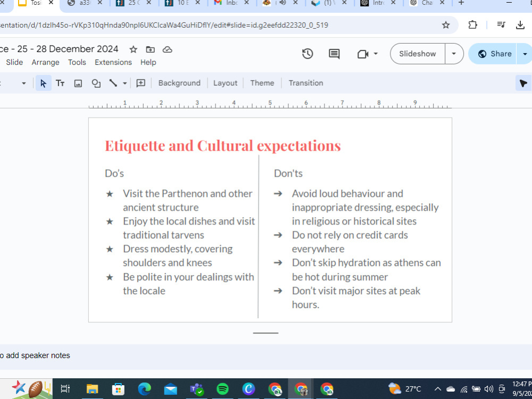Open Mail app from the taskbar
Viewport: 532px width, 399px height.
[170, 389]
